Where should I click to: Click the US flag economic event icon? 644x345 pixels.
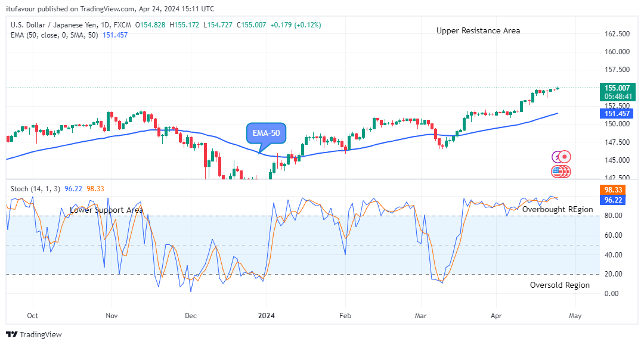[x=558, y=172]
